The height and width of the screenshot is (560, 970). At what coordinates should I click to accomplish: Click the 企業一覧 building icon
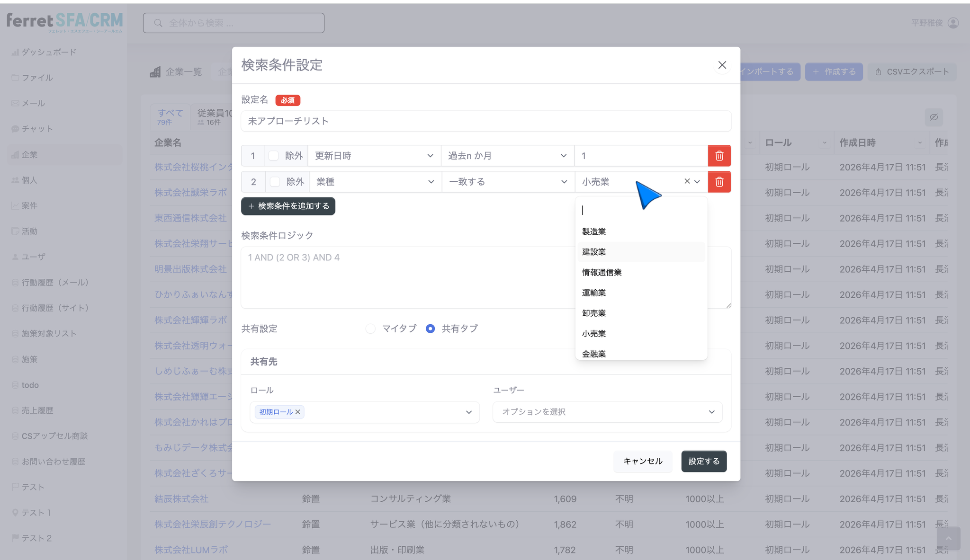click(x=155, y=72)
